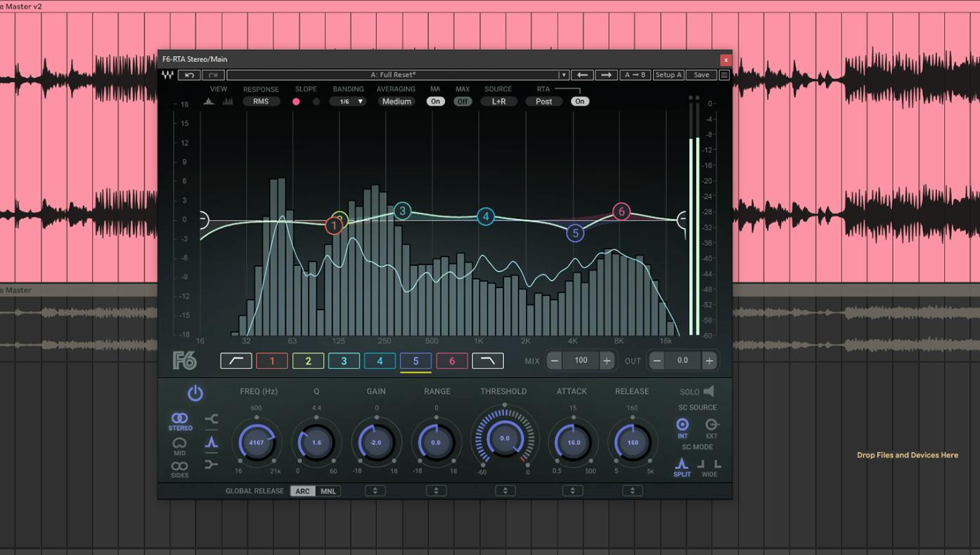The image size is (980, 555).
Task: Load the next preset with the right arrow
Action: (606, 75)
